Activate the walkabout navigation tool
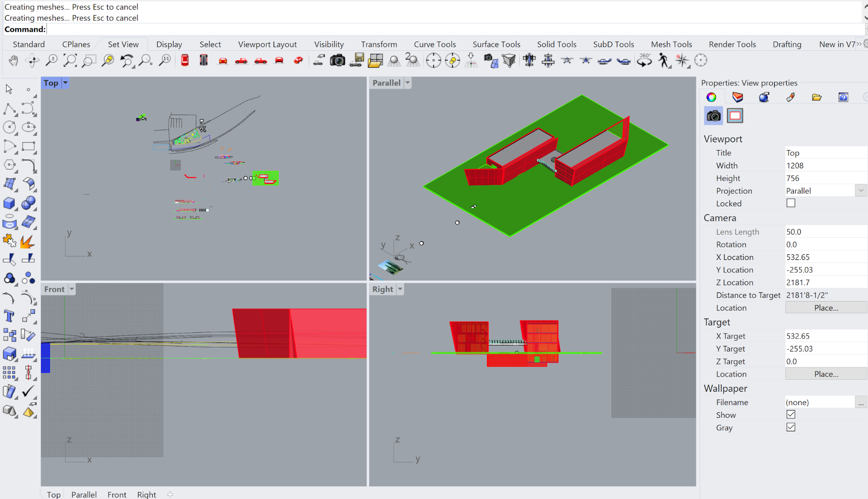Screen dimensions: 868x499 click(663, 61)
